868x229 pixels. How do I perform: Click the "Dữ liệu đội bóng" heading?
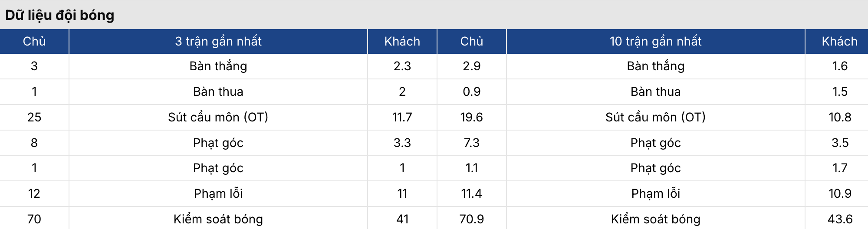pos(60,15)
